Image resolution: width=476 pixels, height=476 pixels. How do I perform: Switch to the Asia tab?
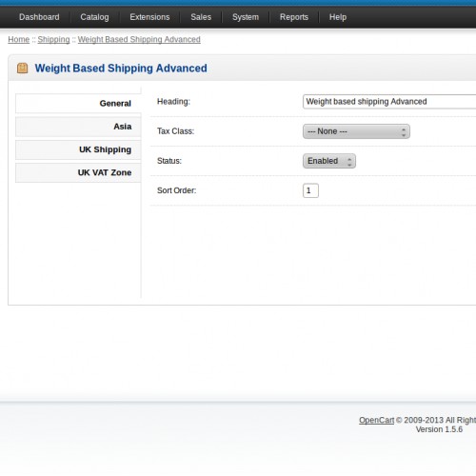click(x=78, y=127)
